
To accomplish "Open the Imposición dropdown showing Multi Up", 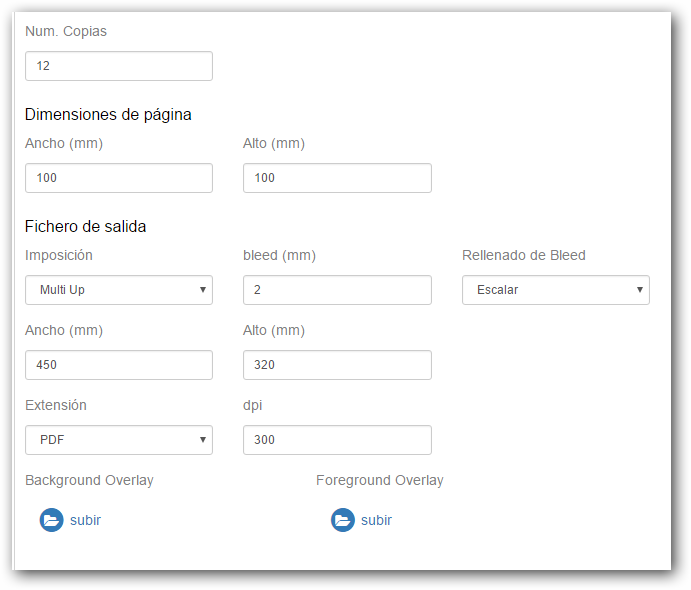I will (119, 290).
